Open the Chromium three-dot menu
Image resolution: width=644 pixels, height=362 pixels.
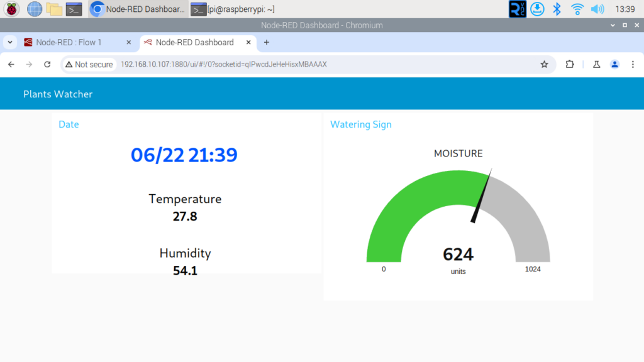[633, 65]
